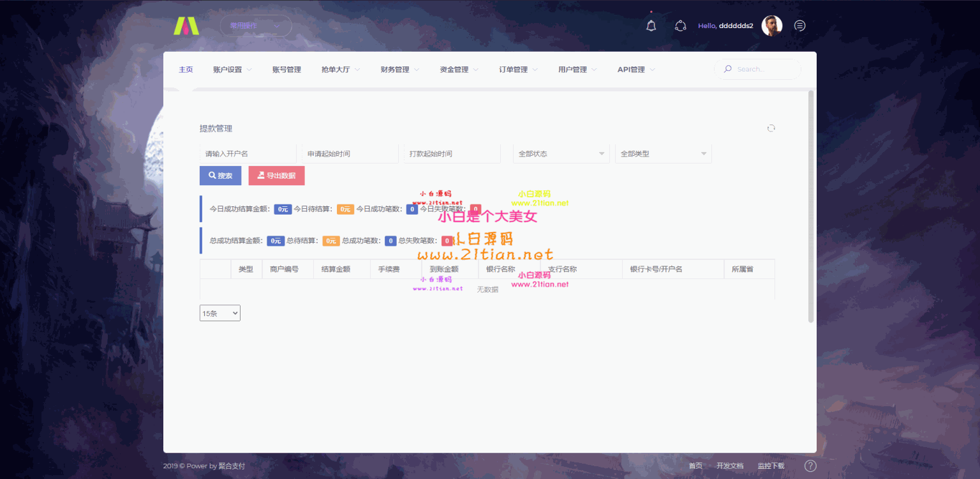980x479 pixels.
Task: Pick a date in 申请起始时间 field
Action: [350, 154]
